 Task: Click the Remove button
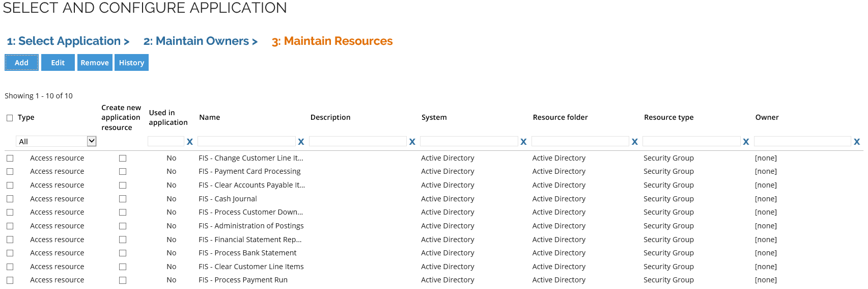tap(95, 63)
